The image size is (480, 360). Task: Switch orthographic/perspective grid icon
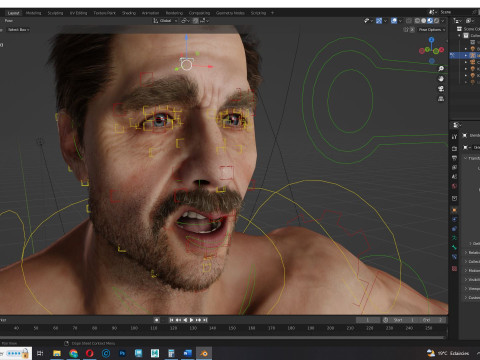pyautogui.click(x=441, y=99)
